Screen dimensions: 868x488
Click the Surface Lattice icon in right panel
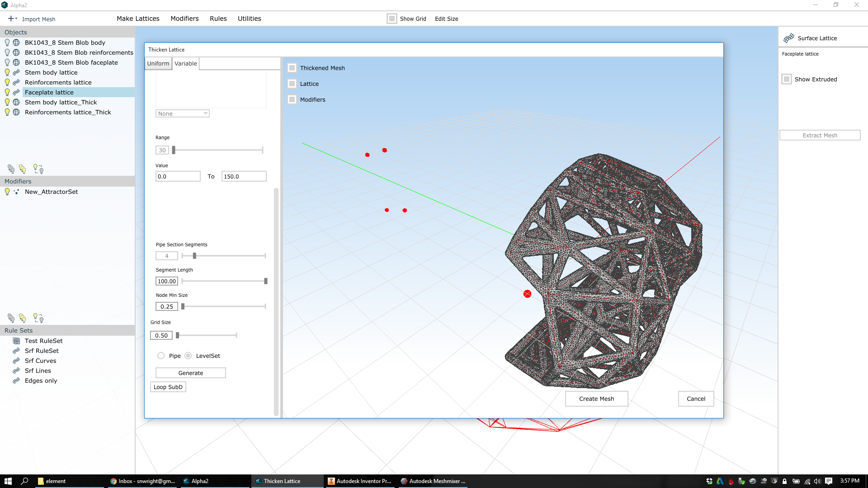point(789,38)
